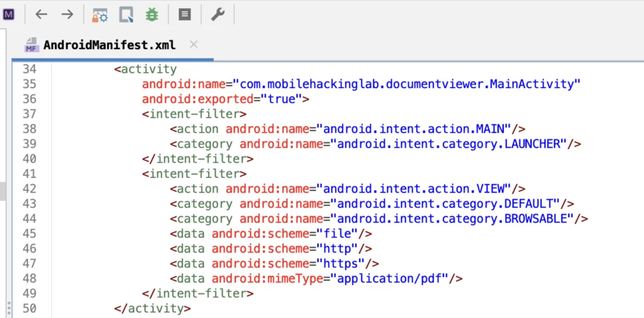Screen dimensions: 644x318
Task: Click the "https" scheme value
Action: [340, 263]
